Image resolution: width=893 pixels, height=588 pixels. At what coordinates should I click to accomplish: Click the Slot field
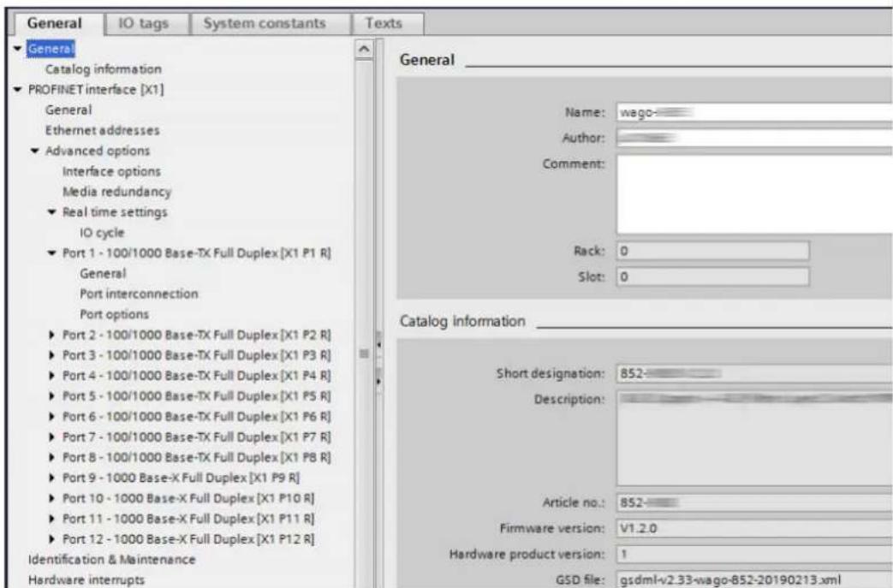[x=712, y=276]
